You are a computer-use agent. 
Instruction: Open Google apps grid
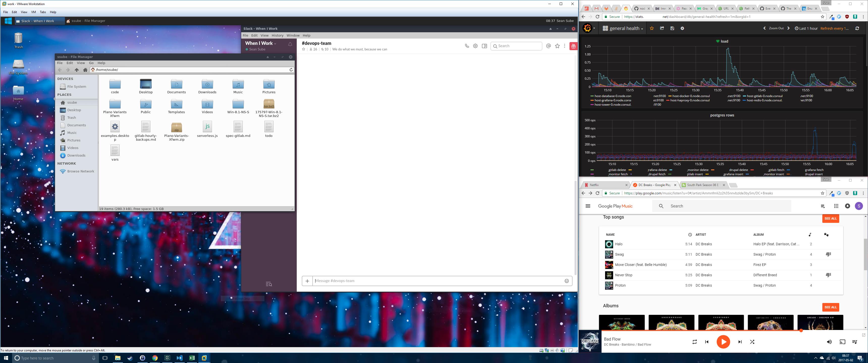836,206
